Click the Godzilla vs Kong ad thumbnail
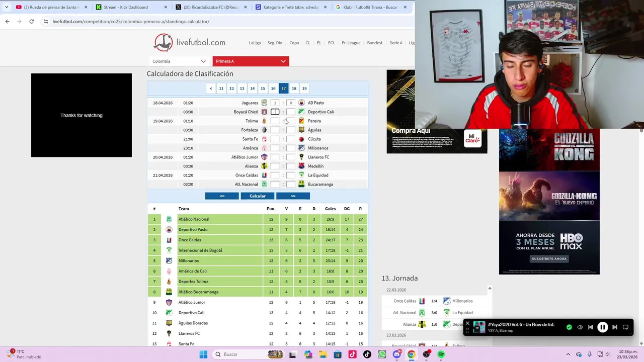The height and width of the screenshot is (362, 644). 549,149
